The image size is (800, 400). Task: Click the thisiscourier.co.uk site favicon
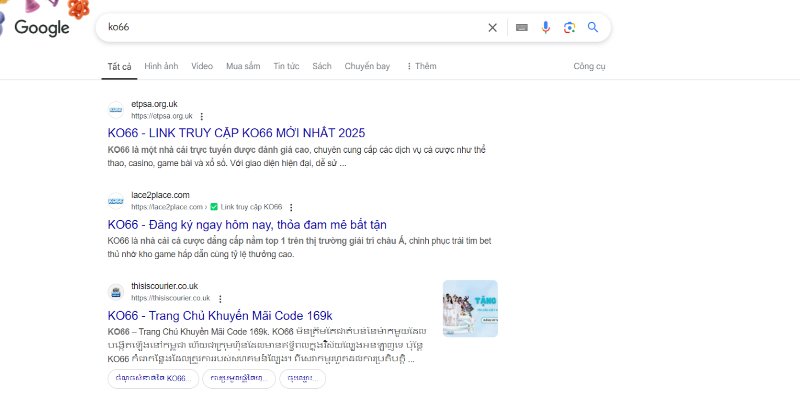116,292
